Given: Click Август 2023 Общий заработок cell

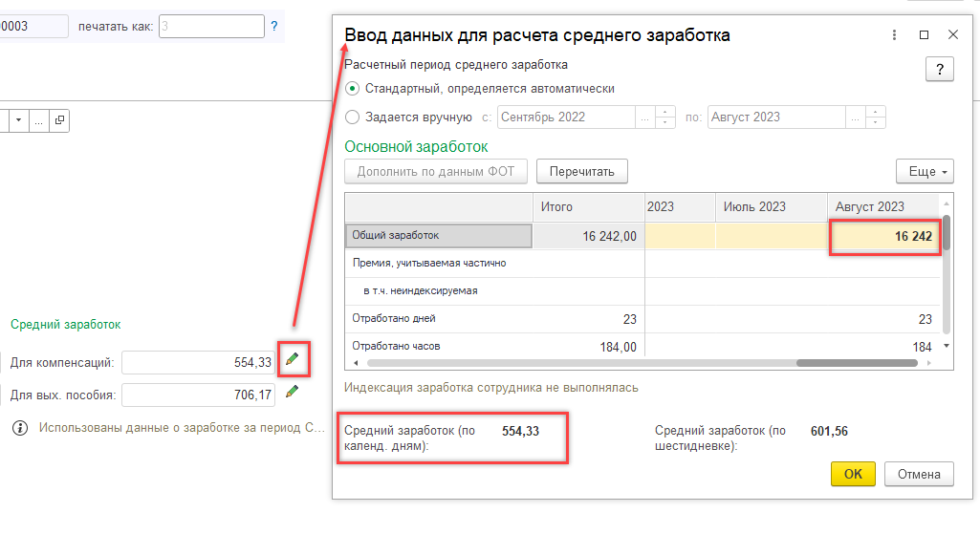Looking at the screenshot, I should click(882, 236).
